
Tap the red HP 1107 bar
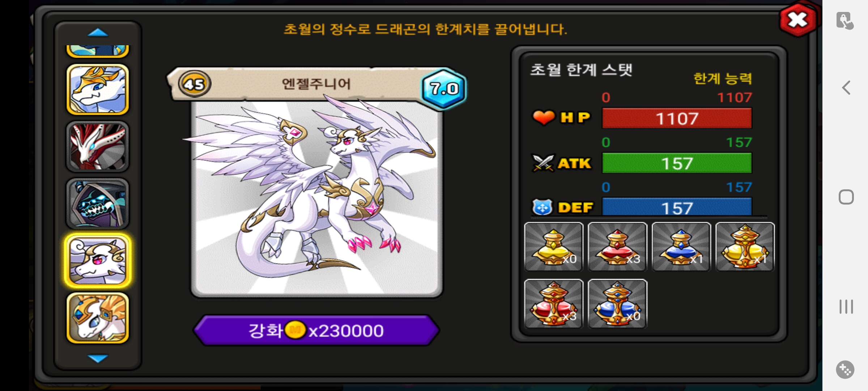(x=677, y=118)
